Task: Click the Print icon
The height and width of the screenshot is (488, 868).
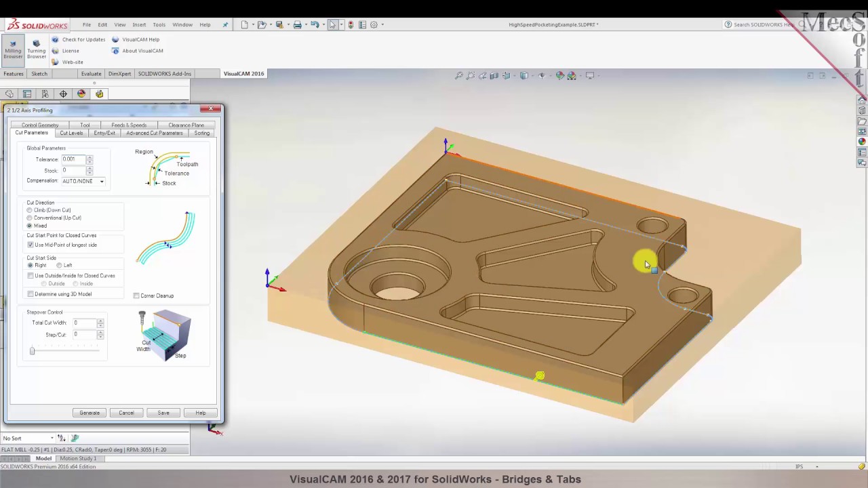Action: pos(297,24)
